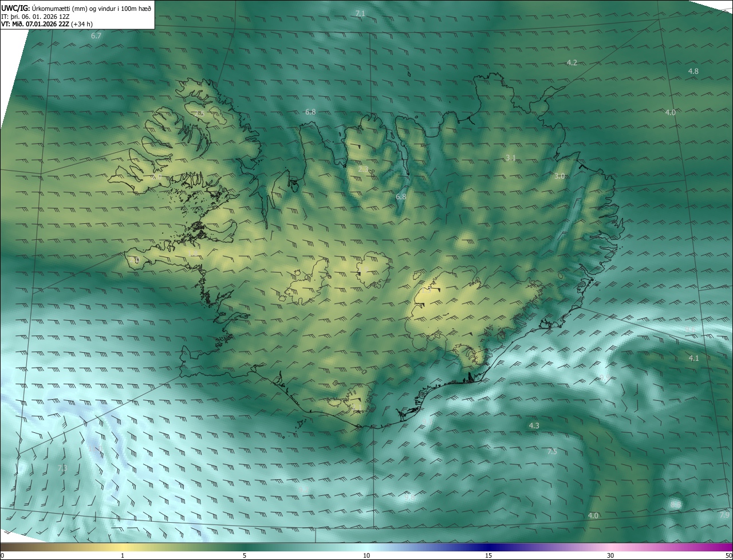
Task: Click the 3.0 value label on the map
Action: [x=559, y=176]
